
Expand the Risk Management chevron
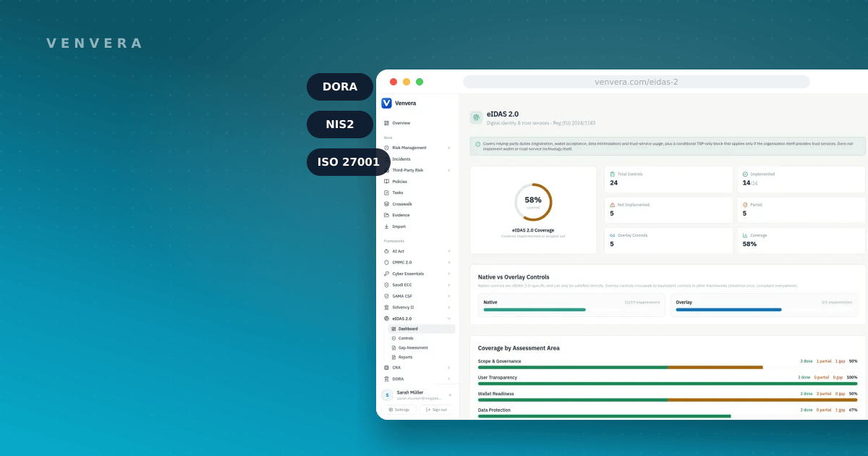click(448, 148)
